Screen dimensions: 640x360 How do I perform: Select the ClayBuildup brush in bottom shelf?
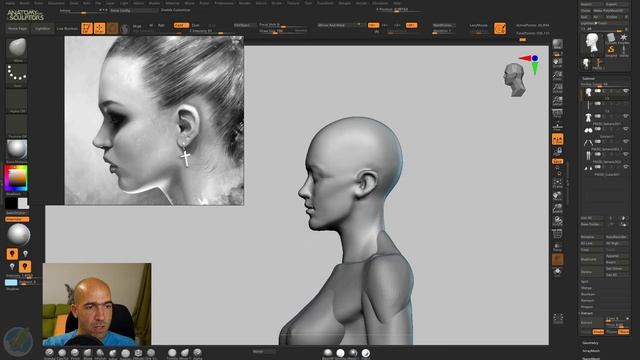tap(62, 353)
